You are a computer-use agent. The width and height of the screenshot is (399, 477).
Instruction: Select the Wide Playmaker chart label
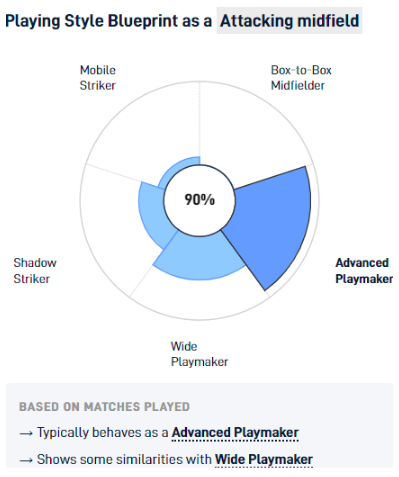point(199,354)
